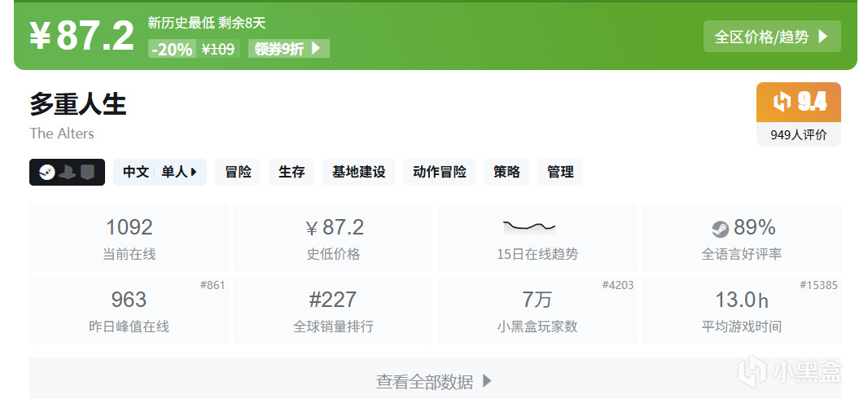
Task: Click the PlayStation platform icon
Action: (68, 173)
